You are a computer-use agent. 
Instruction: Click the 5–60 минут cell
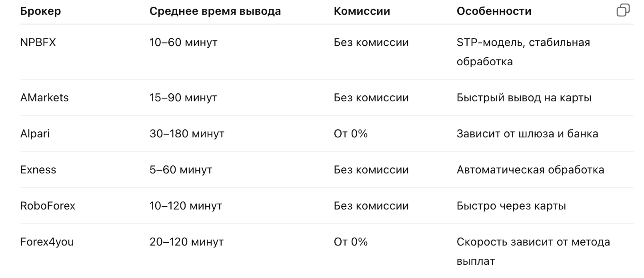(181, 170)
